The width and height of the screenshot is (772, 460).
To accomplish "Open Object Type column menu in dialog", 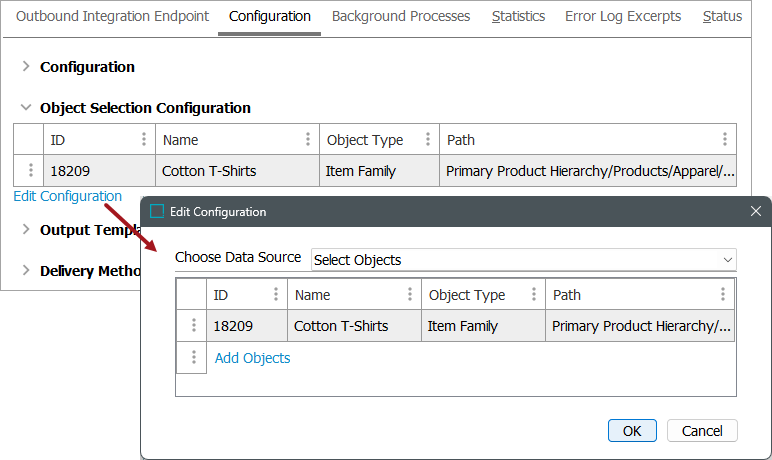I will coord(534,295).
